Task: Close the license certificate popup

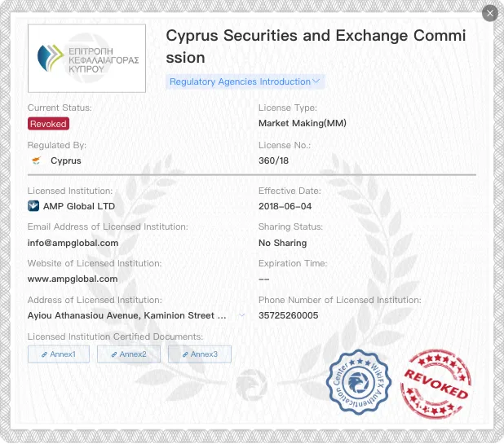Action: tap(490, 14)
